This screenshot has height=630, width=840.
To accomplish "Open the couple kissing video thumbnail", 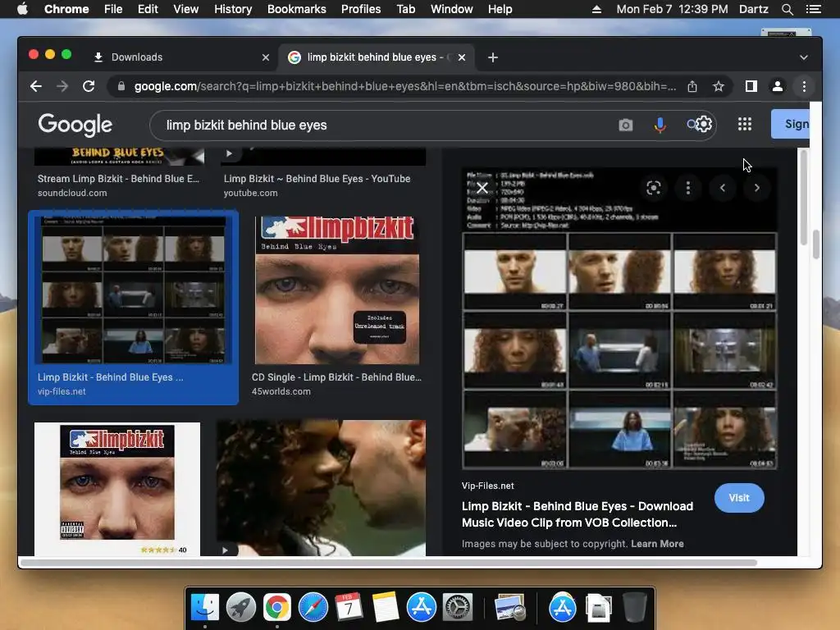I will [x=321, y=487].
